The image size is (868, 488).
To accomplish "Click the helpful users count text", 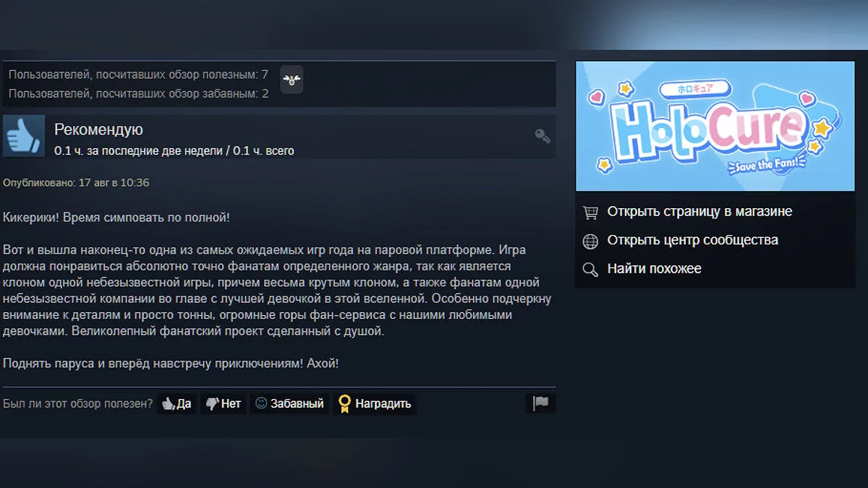I will point(138,74).
